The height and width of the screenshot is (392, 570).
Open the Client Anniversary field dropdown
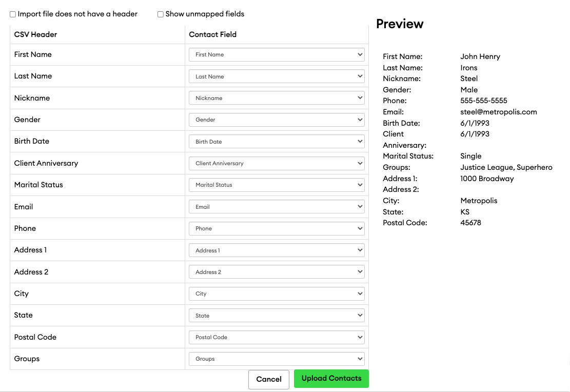tap(277, 163)
